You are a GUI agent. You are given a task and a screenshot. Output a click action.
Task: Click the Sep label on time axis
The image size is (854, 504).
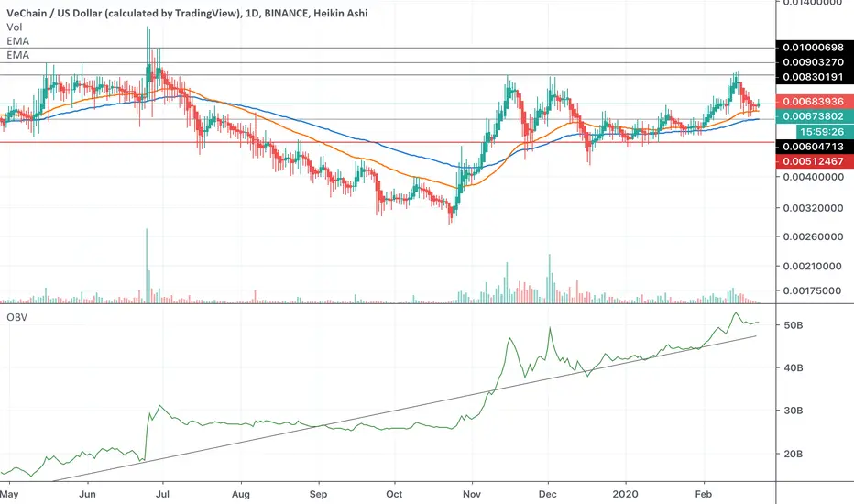point(318,494)
